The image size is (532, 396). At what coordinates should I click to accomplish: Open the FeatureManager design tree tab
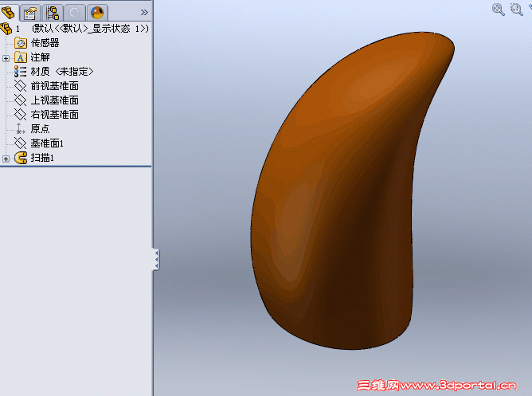pos(8,13)
